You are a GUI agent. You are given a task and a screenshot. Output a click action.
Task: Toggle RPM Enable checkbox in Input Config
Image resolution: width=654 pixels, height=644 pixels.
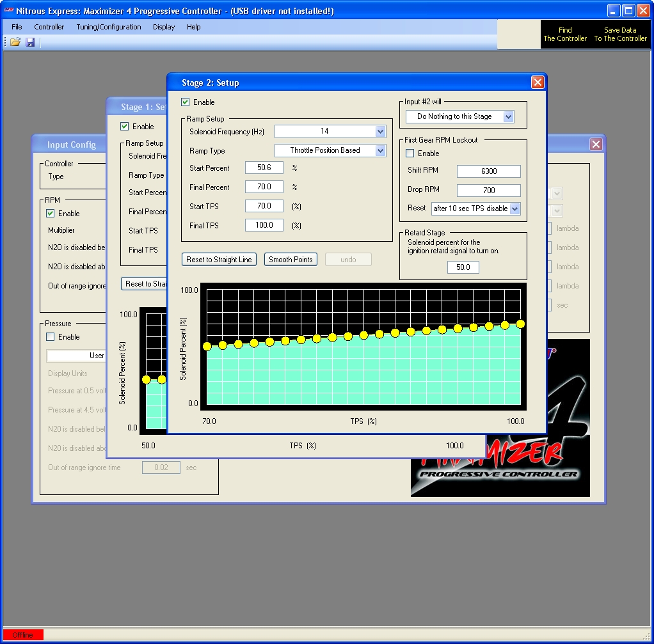coord(50,214)
